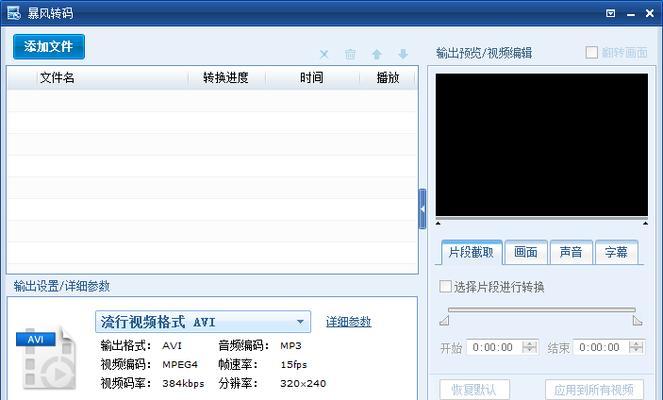Click the AVI file format icon
Viewport: 663px width, 400px height.
[x=47, y=359]
